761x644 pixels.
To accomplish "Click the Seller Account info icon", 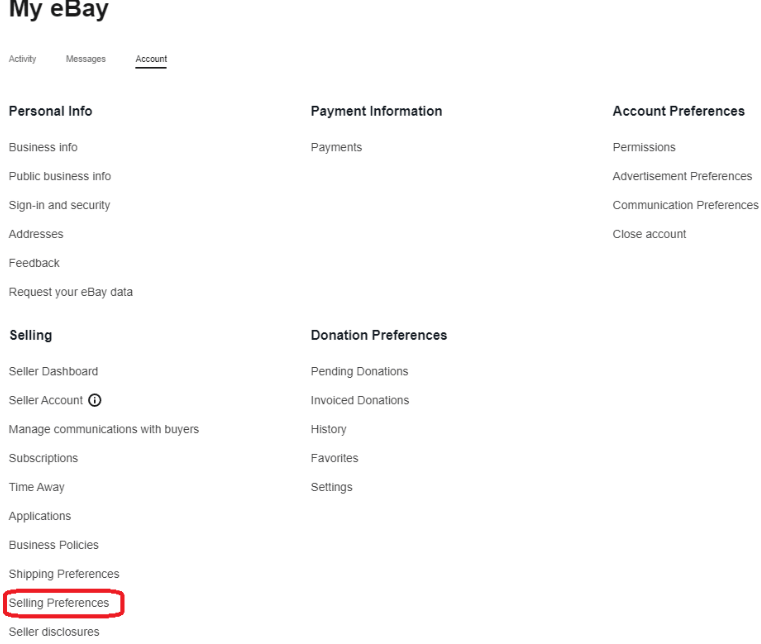I will [95, 400].
